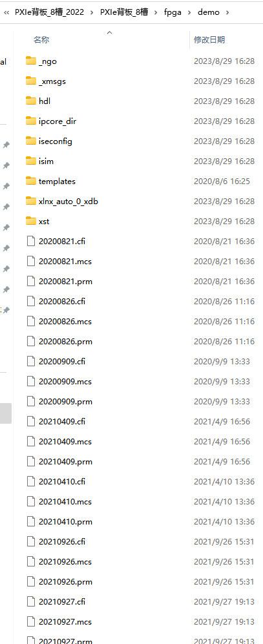
Task: Open breadcrumb chevron after fpga
Action: (189, 12)
